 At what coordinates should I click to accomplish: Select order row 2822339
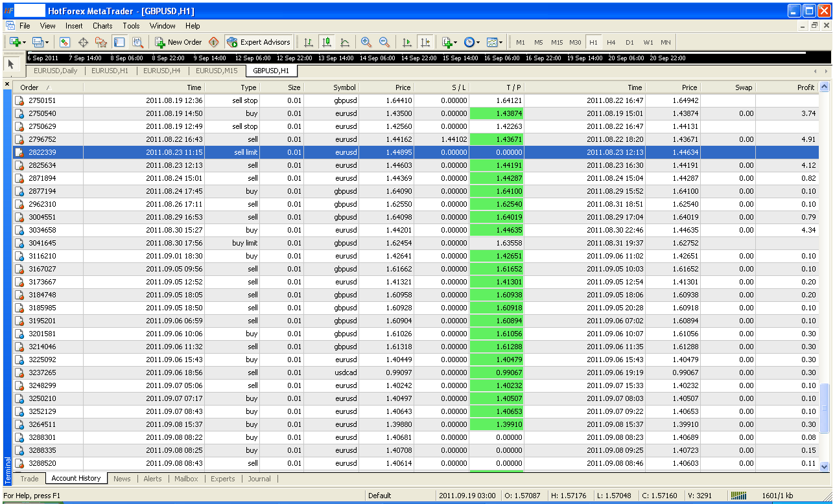(x=416, y=152)
